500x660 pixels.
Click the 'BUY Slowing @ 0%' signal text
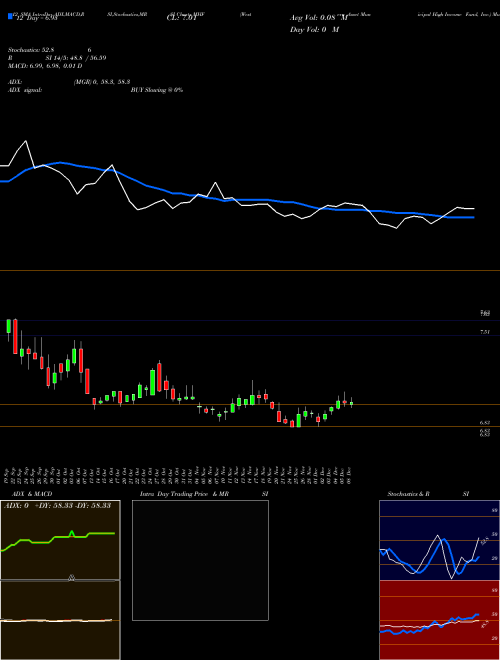[157, 90]
